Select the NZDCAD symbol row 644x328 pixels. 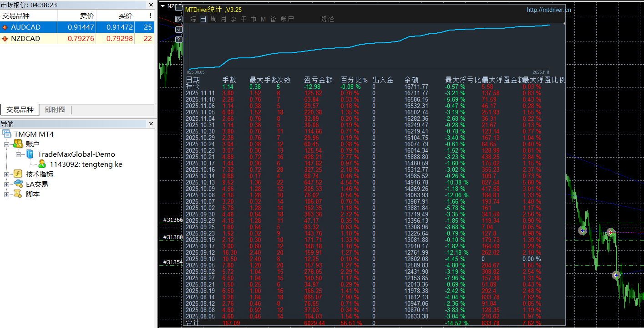(77, 39)
